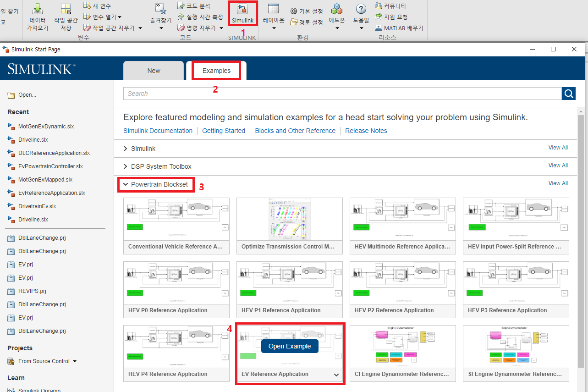Select Optimize Transmission Control Module thumbnail

290,219
